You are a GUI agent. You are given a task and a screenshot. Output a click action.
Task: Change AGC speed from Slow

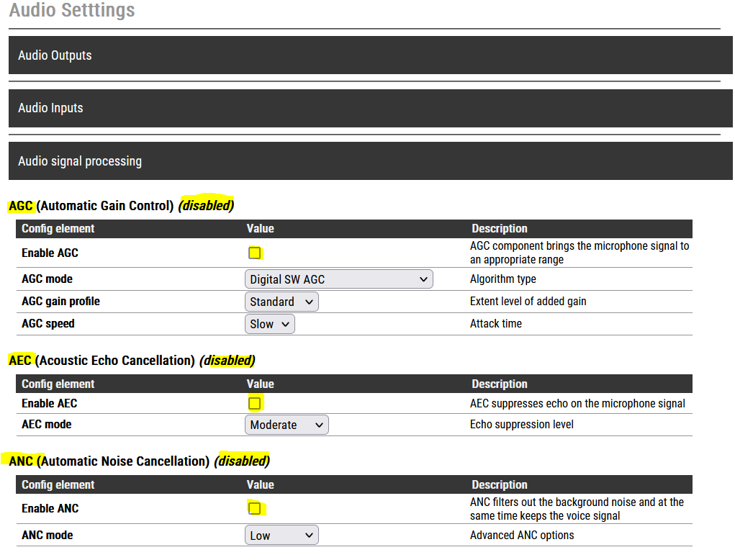point(270,324)
